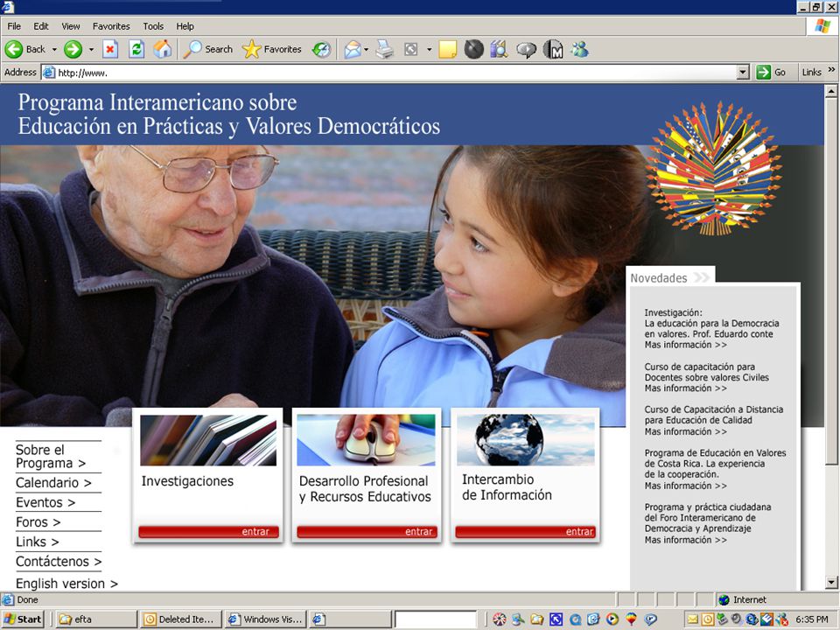Screen dimensions: 840x630
Task: Click the Novedades tab header
Action: pyautogui.click(x=671, y=277)
